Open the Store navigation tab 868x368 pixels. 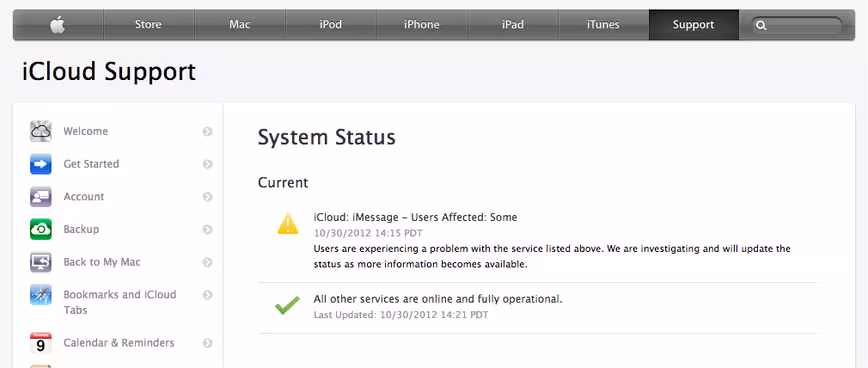click(x=148, y=25)
